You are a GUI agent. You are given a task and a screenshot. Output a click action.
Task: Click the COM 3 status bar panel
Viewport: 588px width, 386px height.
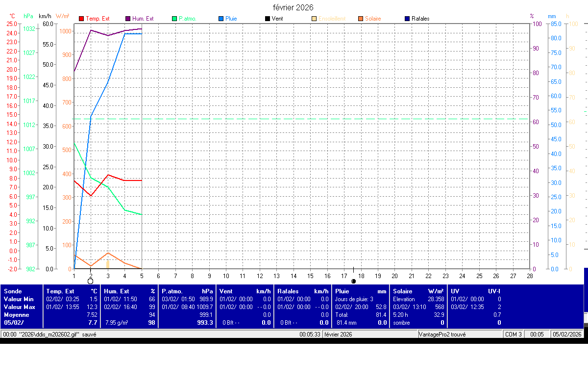coord(513,335)
